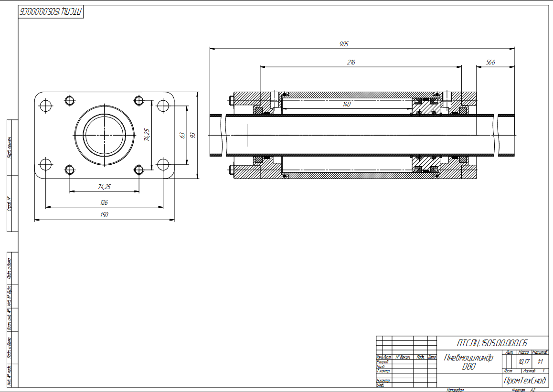Select the mass value 10,17
The width and height of the screenshot is (553, 392).
(524, 361)
